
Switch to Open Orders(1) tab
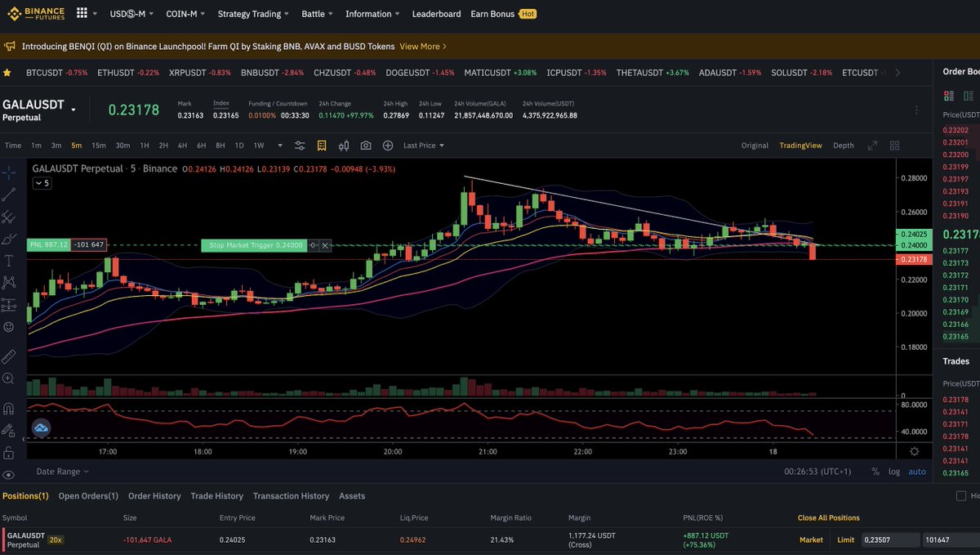[88, 496]
